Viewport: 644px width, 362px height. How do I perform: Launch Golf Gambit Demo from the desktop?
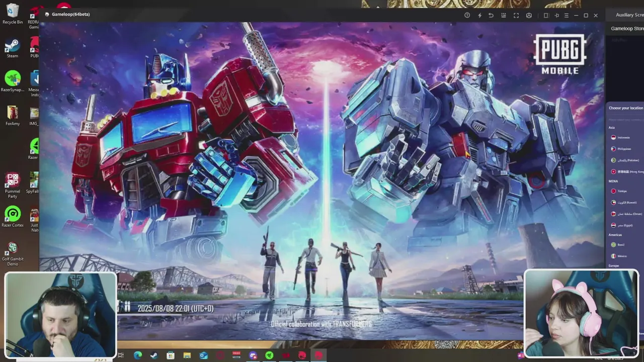13,253
